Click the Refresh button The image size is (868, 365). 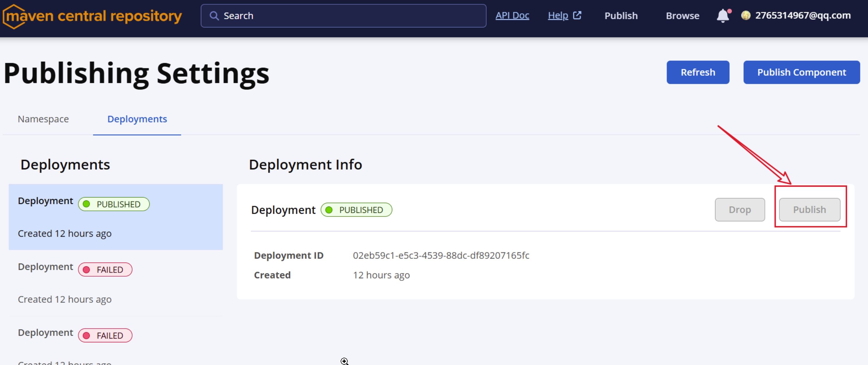[698, 72]
